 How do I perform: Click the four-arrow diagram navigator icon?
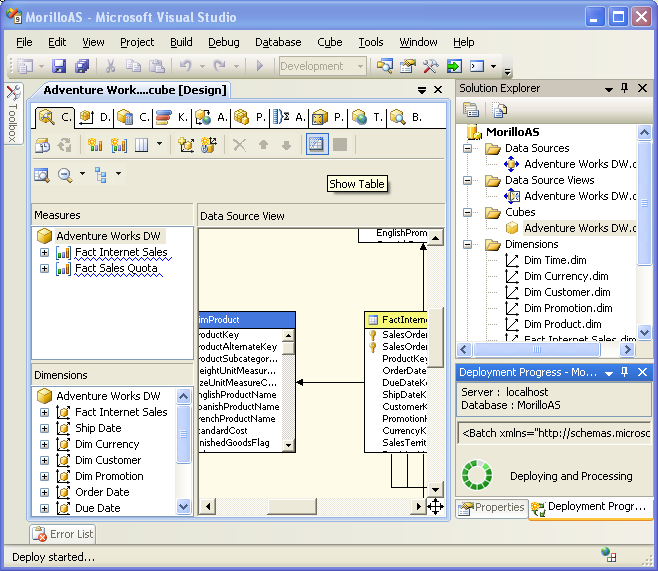[436, 507]
